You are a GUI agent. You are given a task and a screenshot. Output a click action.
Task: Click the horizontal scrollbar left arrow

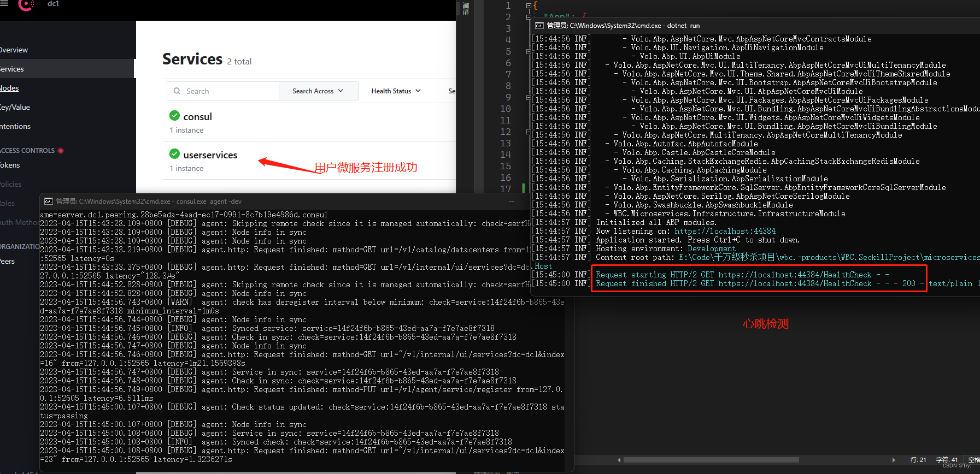[619, 460]
